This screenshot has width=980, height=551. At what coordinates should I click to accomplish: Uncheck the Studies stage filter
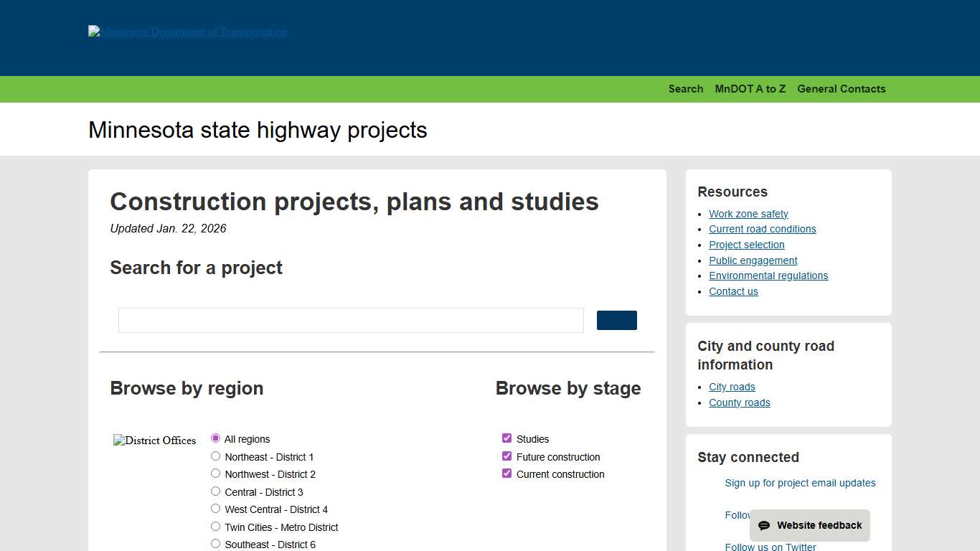click(507, 438)
